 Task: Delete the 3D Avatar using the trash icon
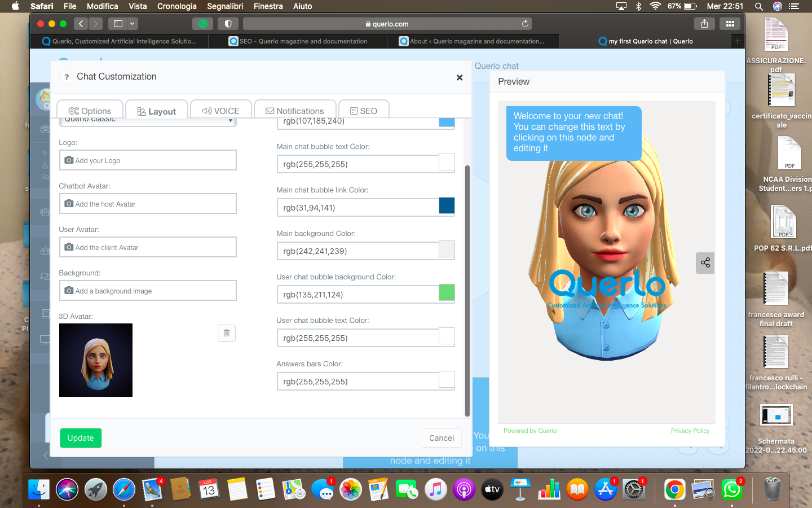point(227,333)
